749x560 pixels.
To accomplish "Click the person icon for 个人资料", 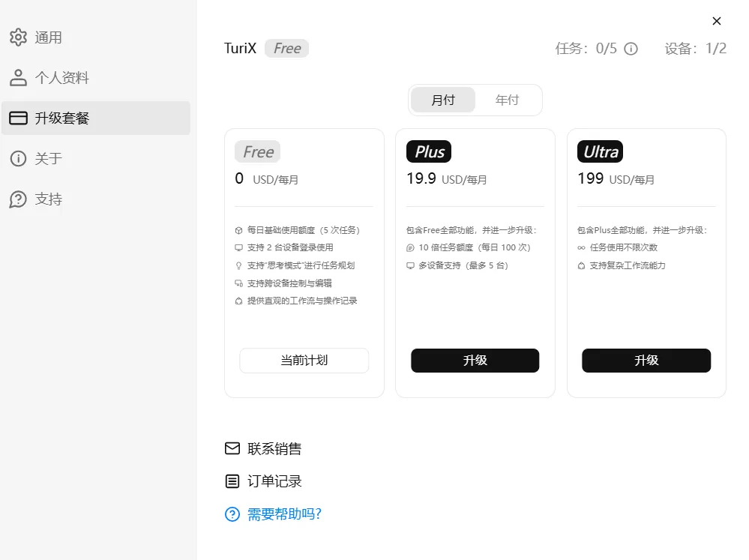I will pos(18,78).
